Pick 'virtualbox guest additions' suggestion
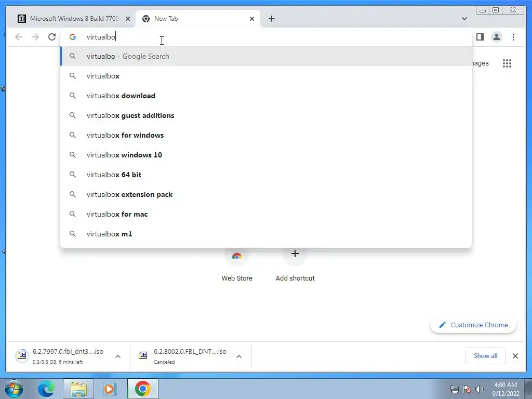The image size is (532, 399). [266, 115]
